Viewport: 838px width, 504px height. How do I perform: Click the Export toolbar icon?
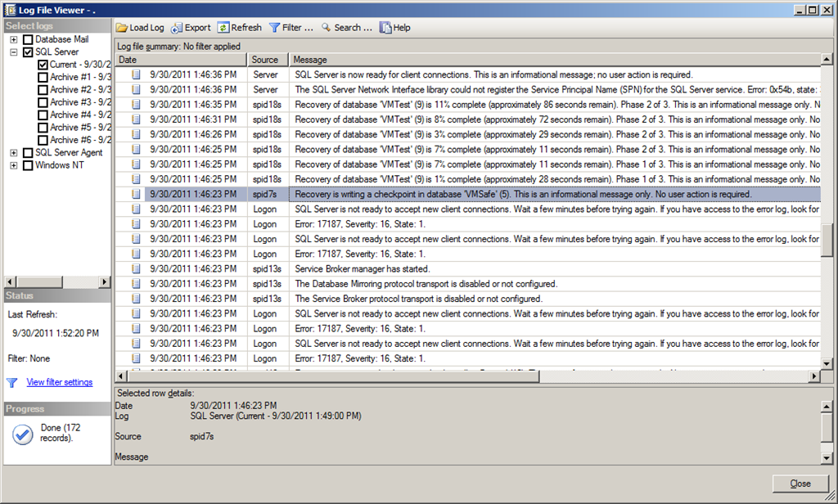click(x=177, y=28)
